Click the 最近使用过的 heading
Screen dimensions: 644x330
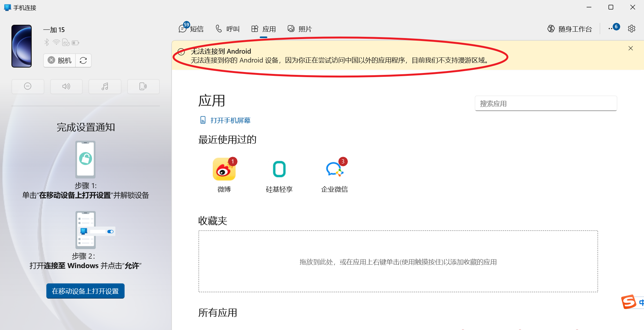click(x=227, y=140)
